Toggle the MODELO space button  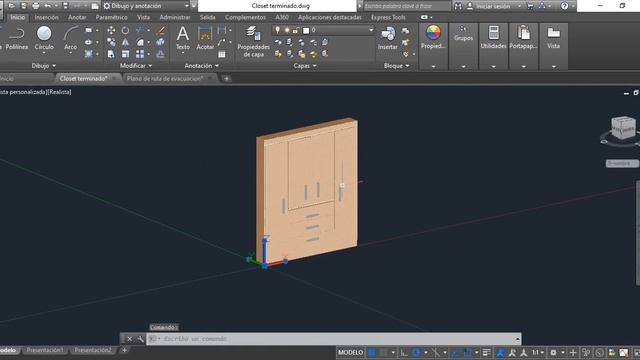[x=350, y=352]
